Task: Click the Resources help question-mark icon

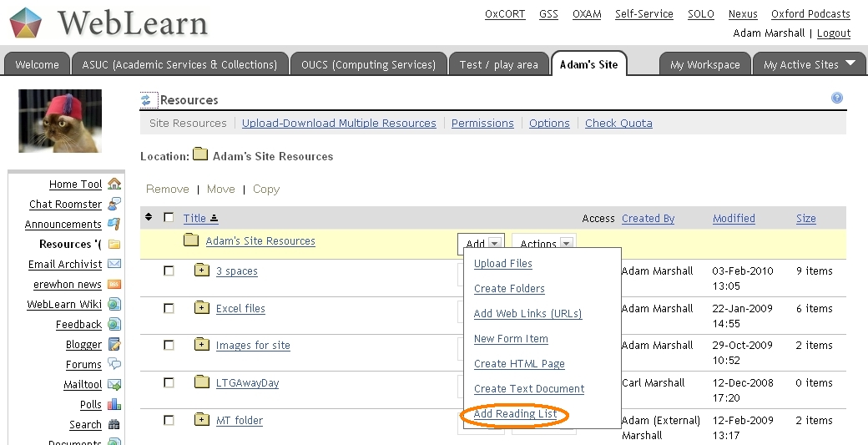Action: coord(837,99)
